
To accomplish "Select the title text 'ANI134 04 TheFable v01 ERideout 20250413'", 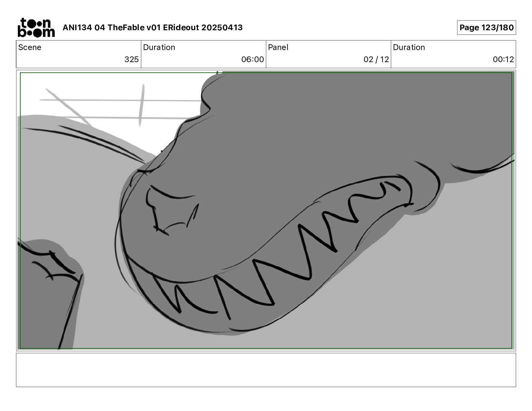I will tap(152, 28).
